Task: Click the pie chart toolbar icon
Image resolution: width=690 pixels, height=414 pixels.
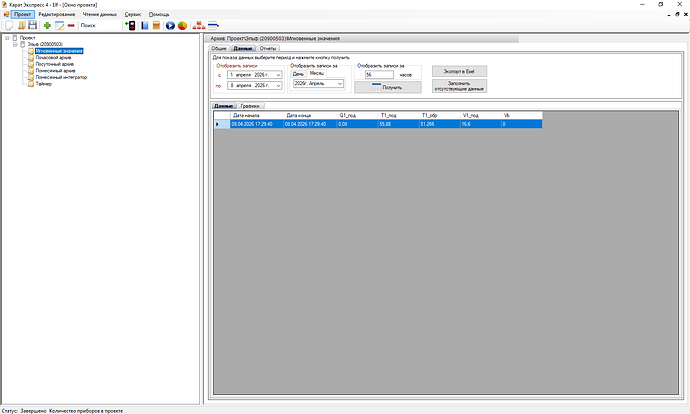Action: (x=183, y=25)
